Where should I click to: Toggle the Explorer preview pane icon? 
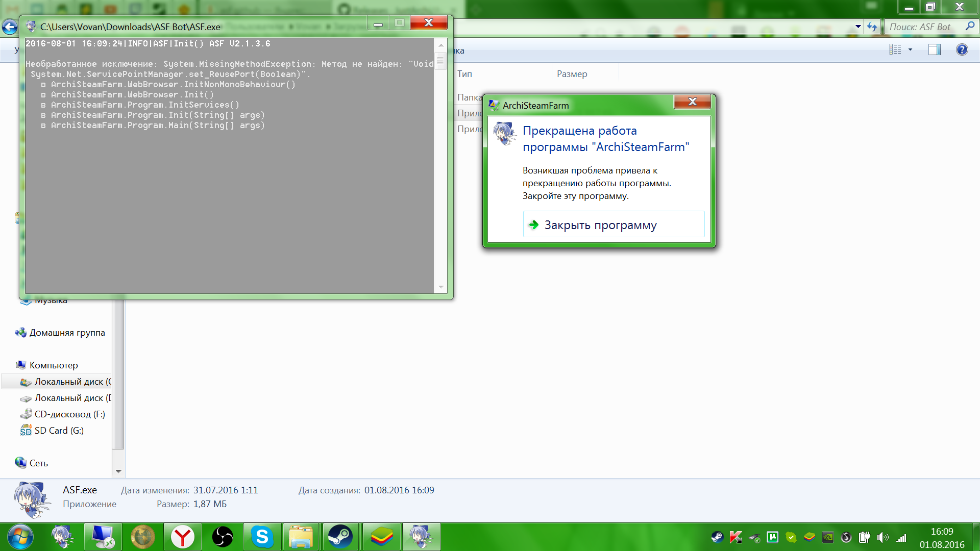click(x=935, y=49)
